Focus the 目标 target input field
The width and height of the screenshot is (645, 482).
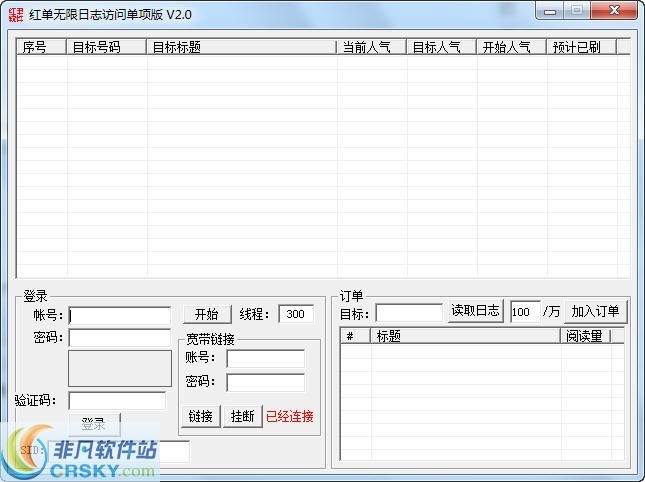[x=409, y=313]
